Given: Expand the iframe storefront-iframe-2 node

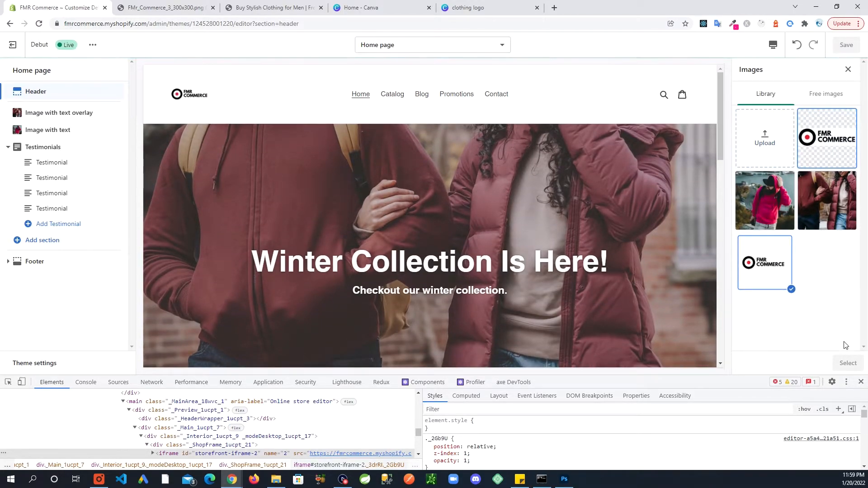Looking at the screenshot, I should coord(153,453).
